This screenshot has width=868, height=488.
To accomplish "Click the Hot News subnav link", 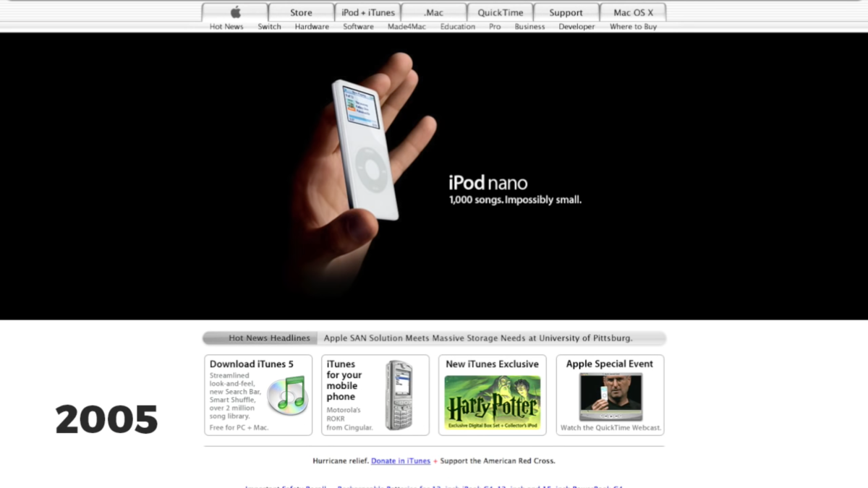I will click(226, 27).
